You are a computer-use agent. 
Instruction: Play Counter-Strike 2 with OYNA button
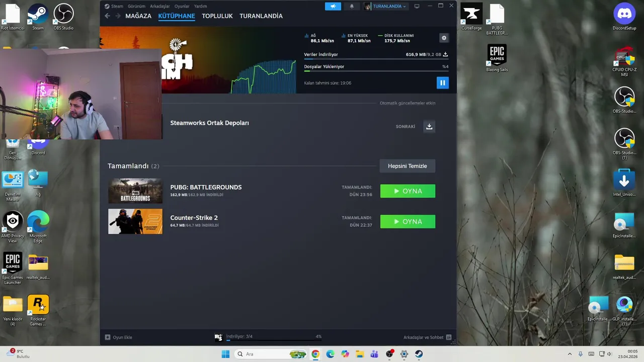pos(408,222)
